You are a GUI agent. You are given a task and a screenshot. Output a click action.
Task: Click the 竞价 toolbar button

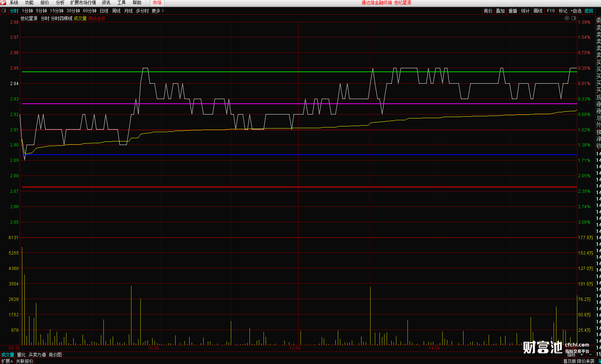click(488, 11)
